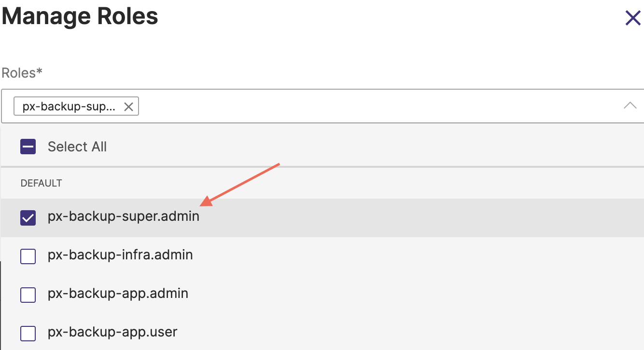Screen dimensions: 644x350
Task: Tick the px-backup-app.admin checkbox
Action: (28, 295)
